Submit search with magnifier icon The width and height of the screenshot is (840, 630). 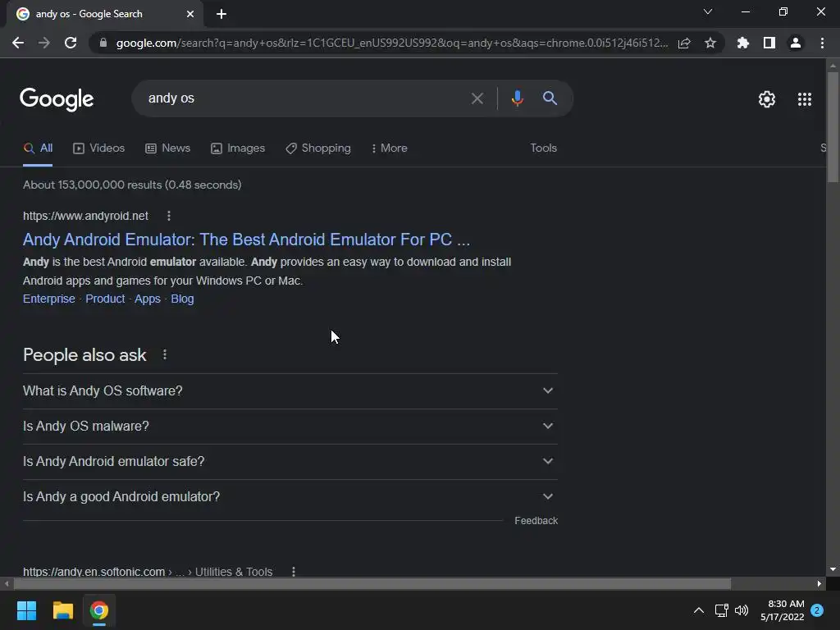tap(550, 98)
